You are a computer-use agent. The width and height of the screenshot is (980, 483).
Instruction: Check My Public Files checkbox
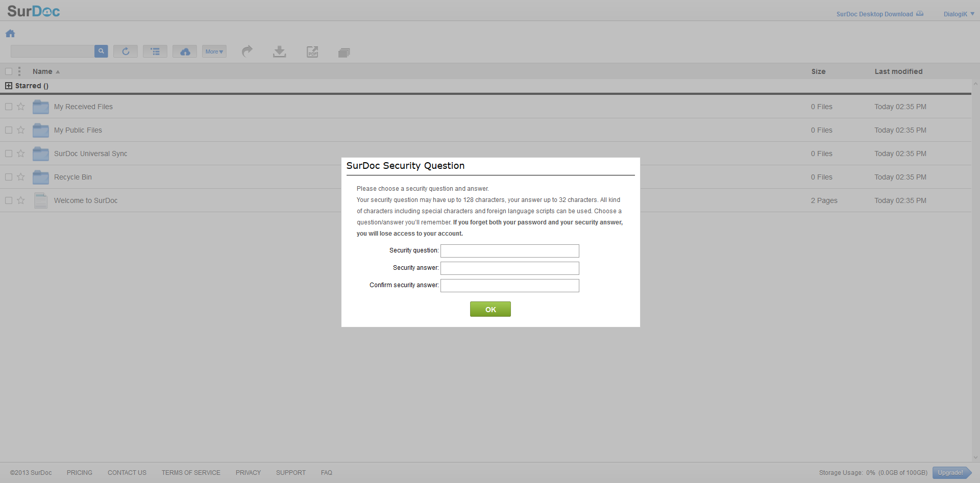pos(9,130)
